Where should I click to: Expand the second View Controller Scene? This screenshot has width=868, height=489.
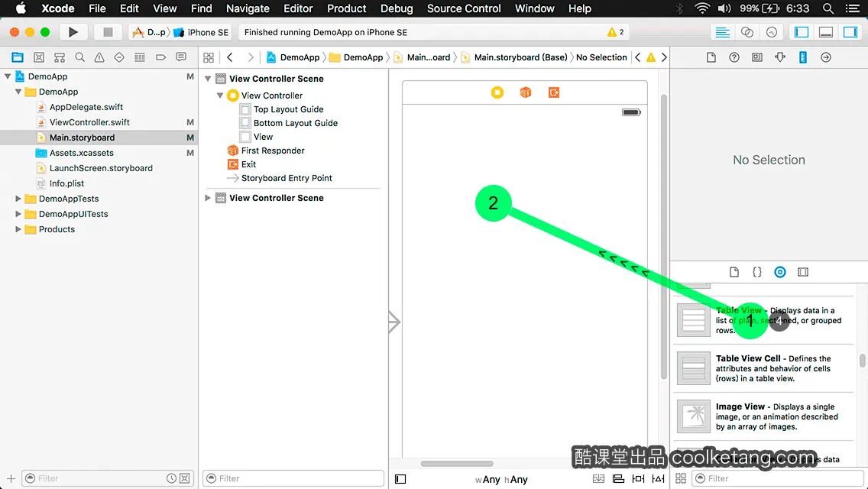tap(208, 198)
